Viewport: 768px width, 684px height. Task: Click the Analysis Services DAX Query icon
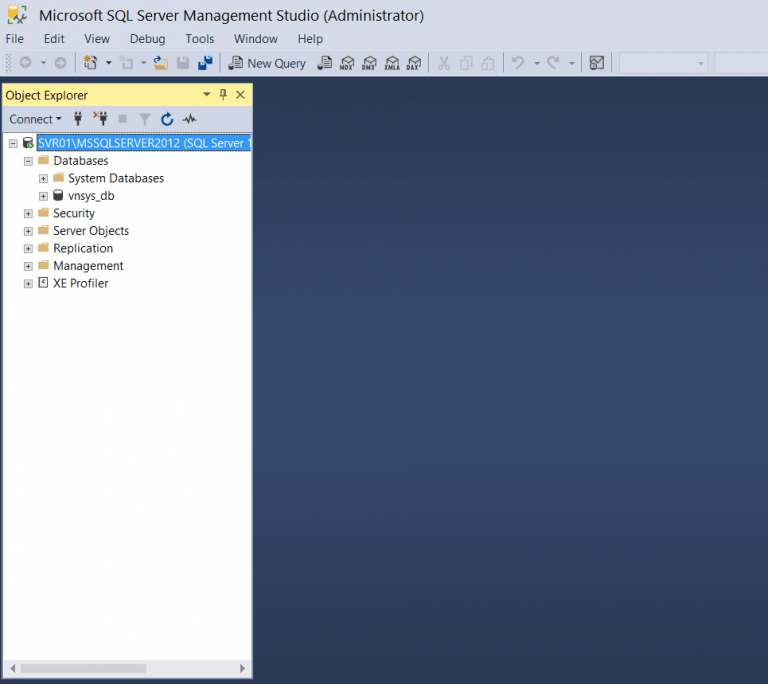click(414, 63)
